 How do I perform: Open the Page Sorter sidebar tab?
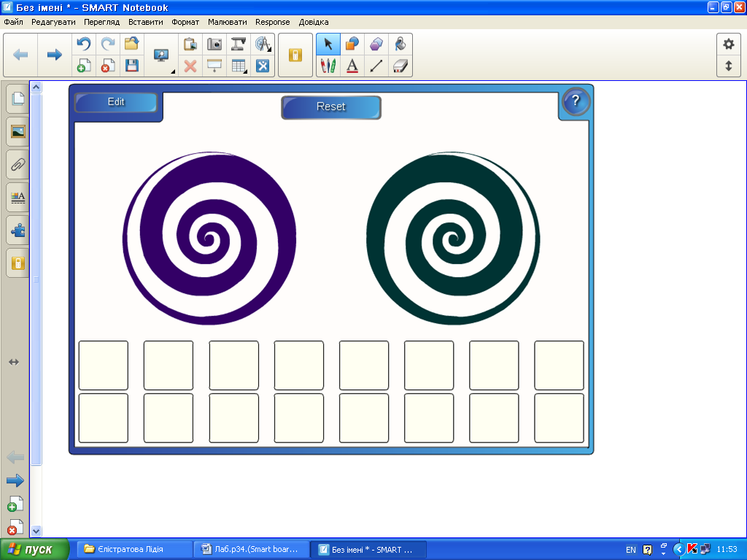(18, 99)
